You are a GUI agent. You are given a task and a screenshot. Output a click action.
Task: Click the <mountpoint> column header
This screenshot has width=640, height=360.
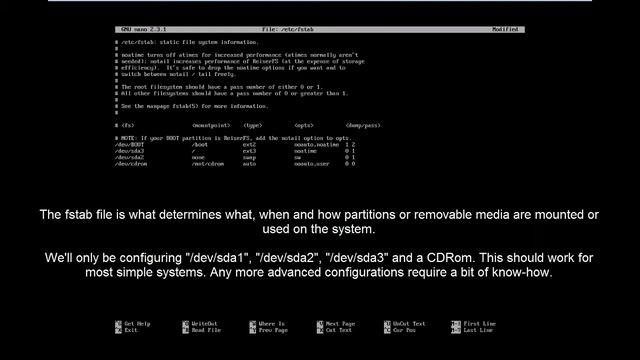pyautogui.click(x=211, y=125)
